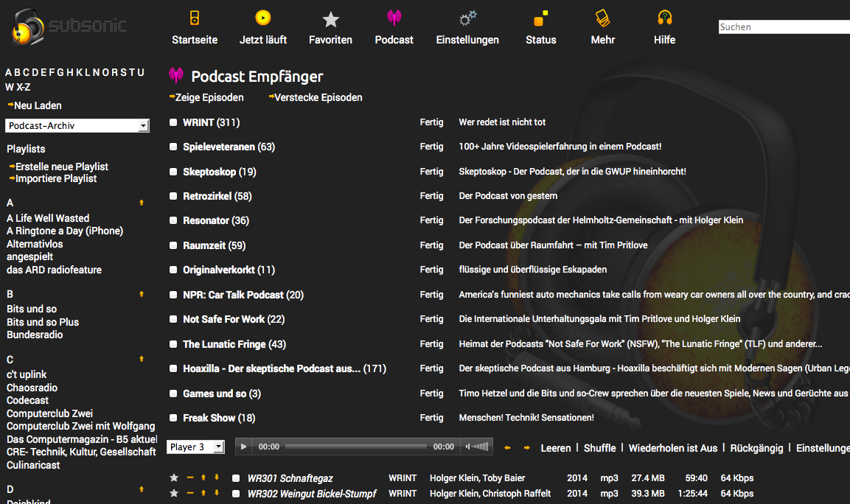Viewport: 850px width, 504px height.
Task: Jump to top from section A arrow
Action: [142, 203]
